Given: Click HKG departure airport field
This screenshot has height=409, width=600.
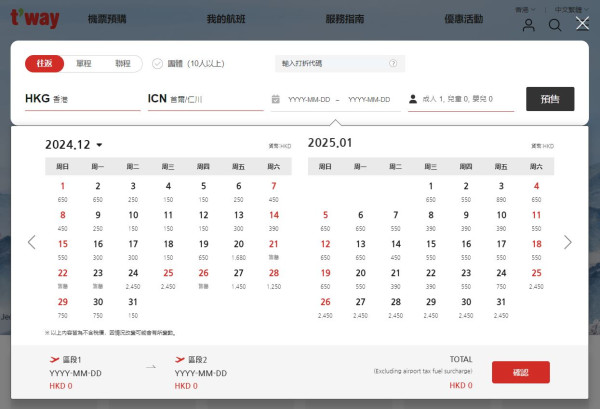Looking at the screenshot, I should (x=83, y=99).
